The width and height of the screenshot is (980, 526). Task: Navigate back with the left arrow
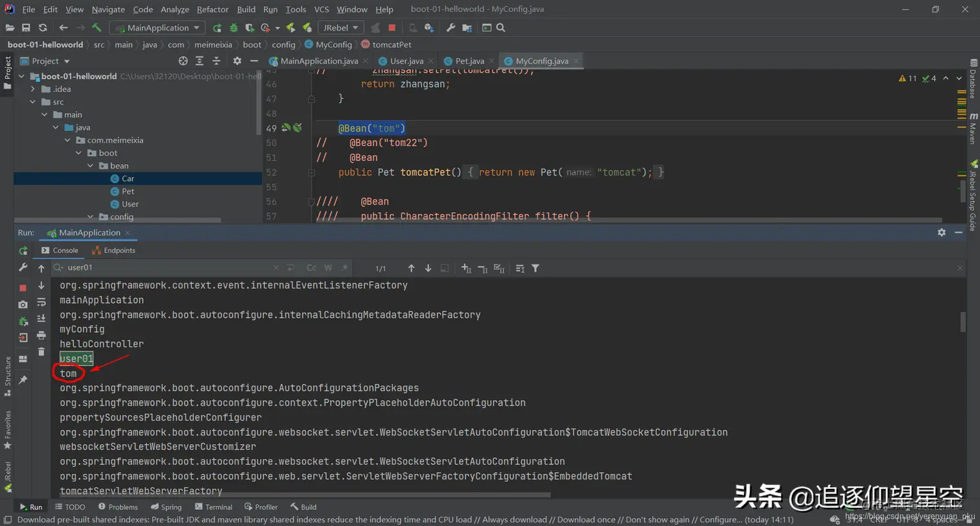pyautogui.click(x=63, y=28)
